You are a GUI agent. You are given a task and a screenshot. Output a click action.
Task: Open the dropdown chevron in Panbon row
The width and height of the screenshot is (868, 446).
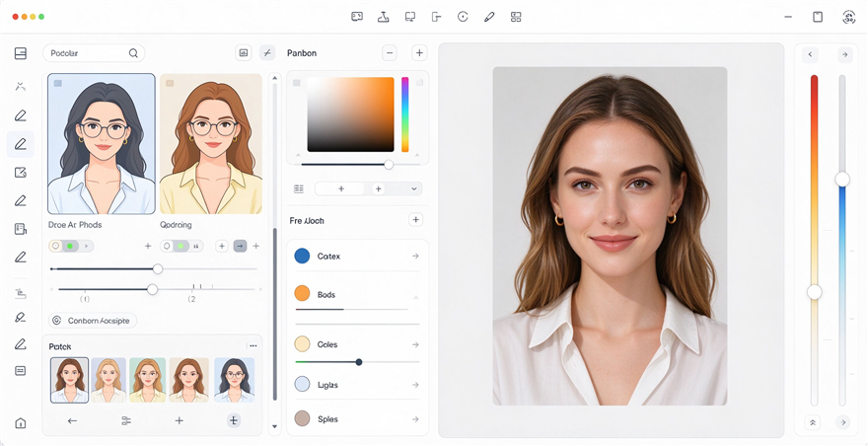[x=414, y=188]
